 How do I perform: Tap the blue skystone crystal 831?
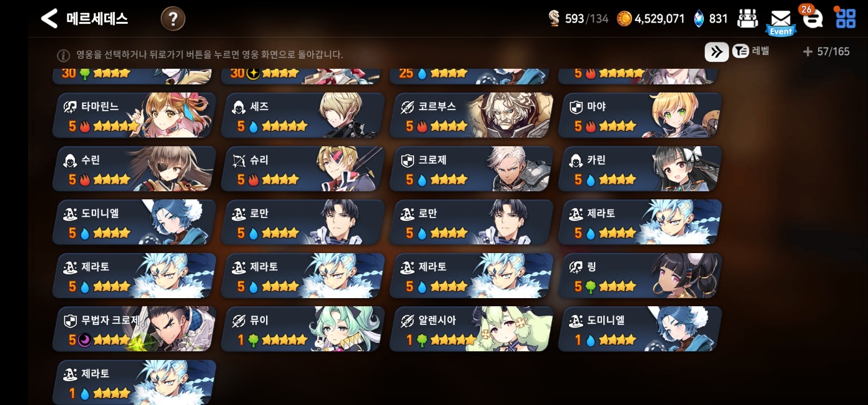(x=699, y=19)
